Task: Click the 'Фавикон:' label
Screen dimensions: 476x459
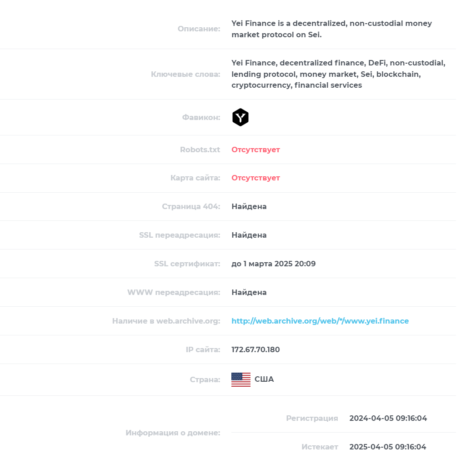Action: [201, 117]
